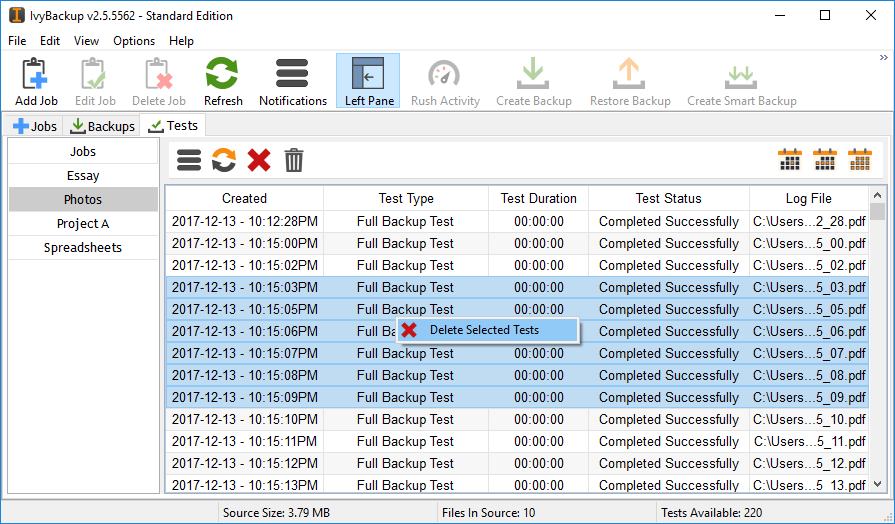
Task: Select the row created 10:15:00PM
Action: (517, 244)
